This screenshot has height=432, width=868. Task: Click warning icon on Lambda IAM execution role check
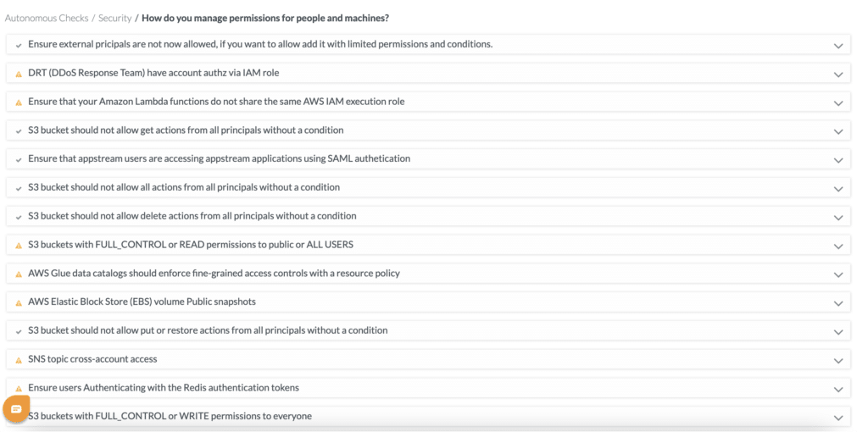(19, 102)
